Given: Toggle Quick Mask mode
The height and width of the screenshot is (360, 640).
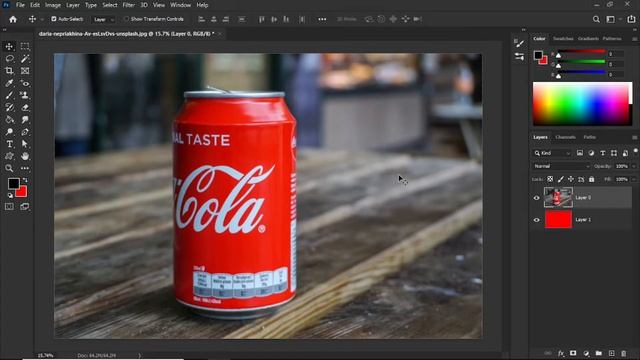Looking at the screenshot, I should coord(9,207).
